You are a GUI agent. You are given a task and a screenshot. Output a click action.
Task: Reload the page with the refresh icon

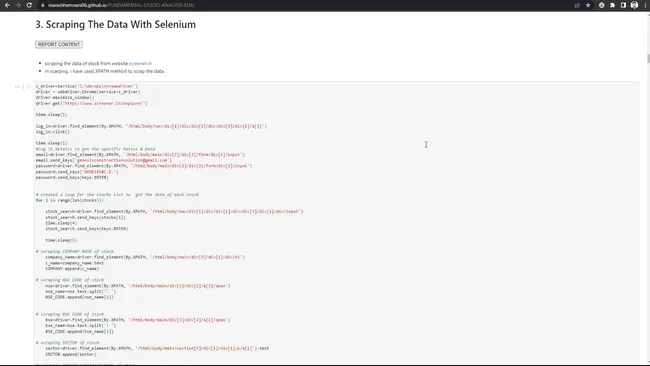tap(29, 5)
